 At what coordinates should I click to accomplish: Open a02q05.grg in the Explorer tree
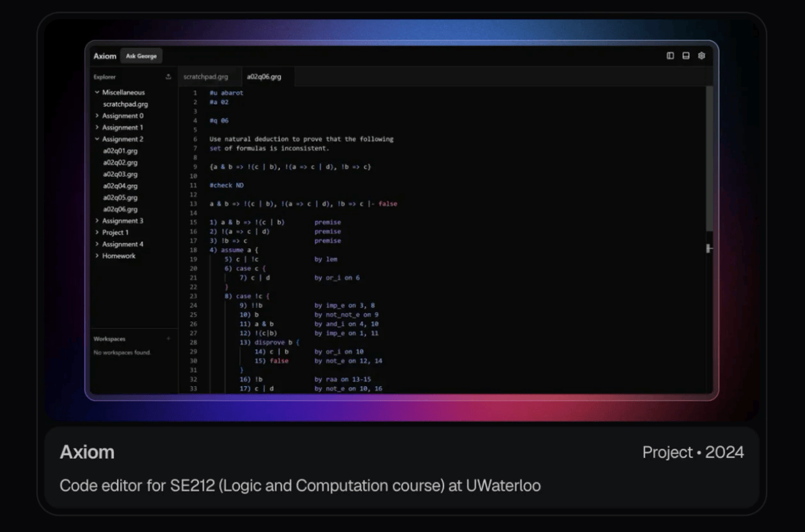(x=120, y=198)
